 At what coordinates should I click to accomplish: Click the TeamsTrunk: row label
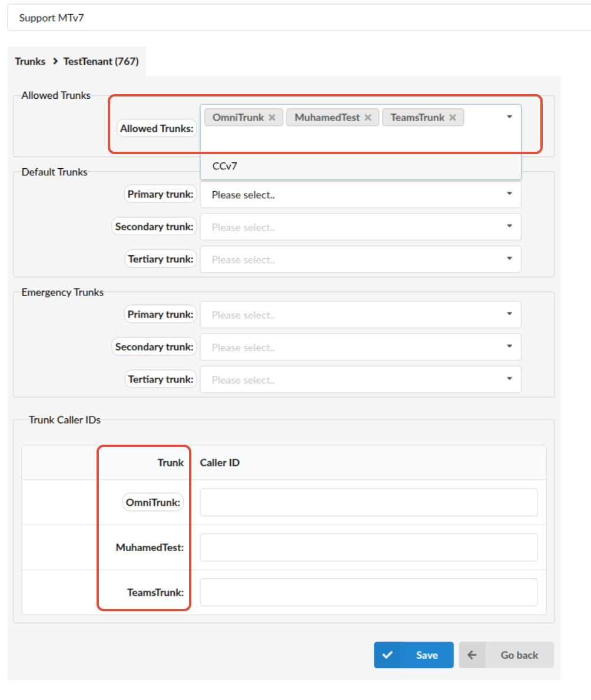(x=155, y=592)
